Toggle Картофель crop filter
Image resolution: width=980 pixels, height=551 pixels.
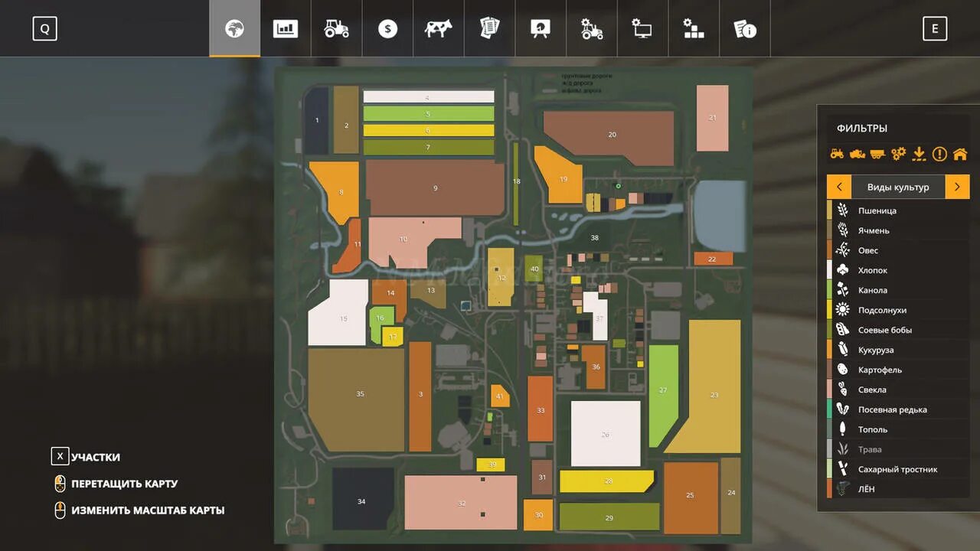tap(898, 370)
